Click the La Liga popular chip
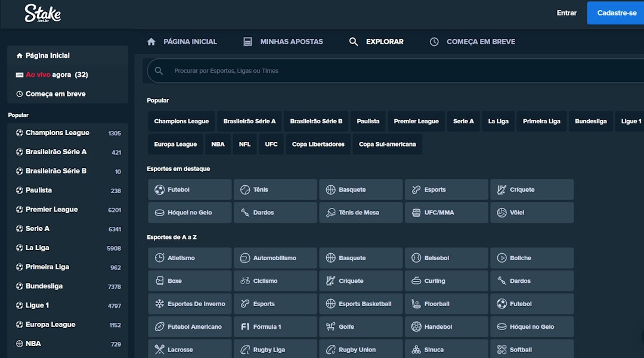Viewport: 644px width, 358px height. 498,122
